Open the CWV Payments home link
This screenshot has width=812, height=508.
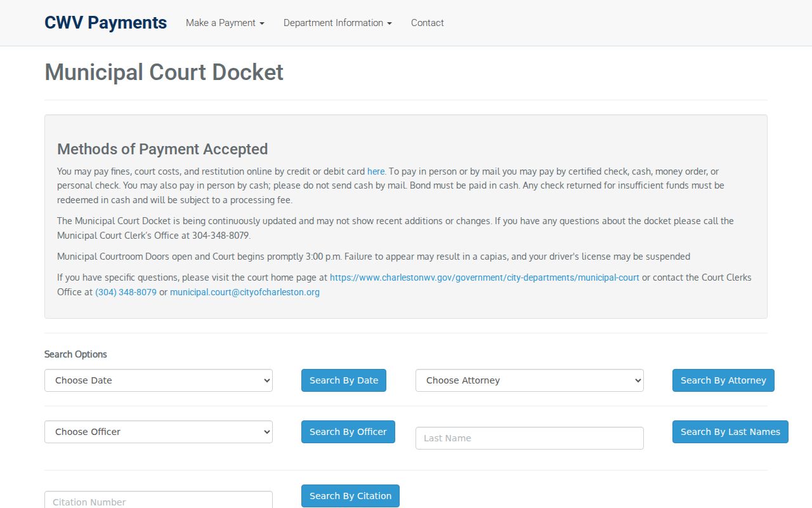[x=105, y=23]
